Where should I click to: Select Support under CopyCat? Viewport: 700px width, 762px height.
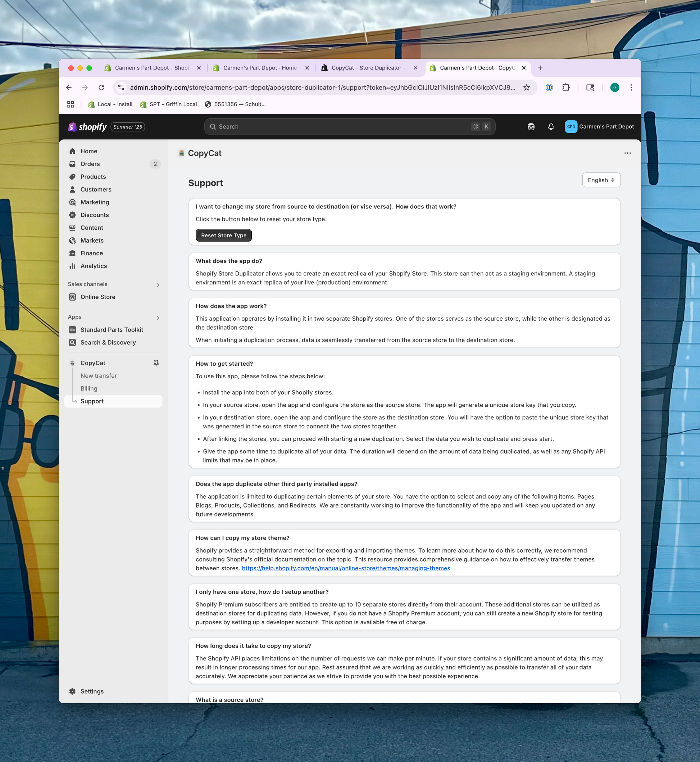point(113,401)
